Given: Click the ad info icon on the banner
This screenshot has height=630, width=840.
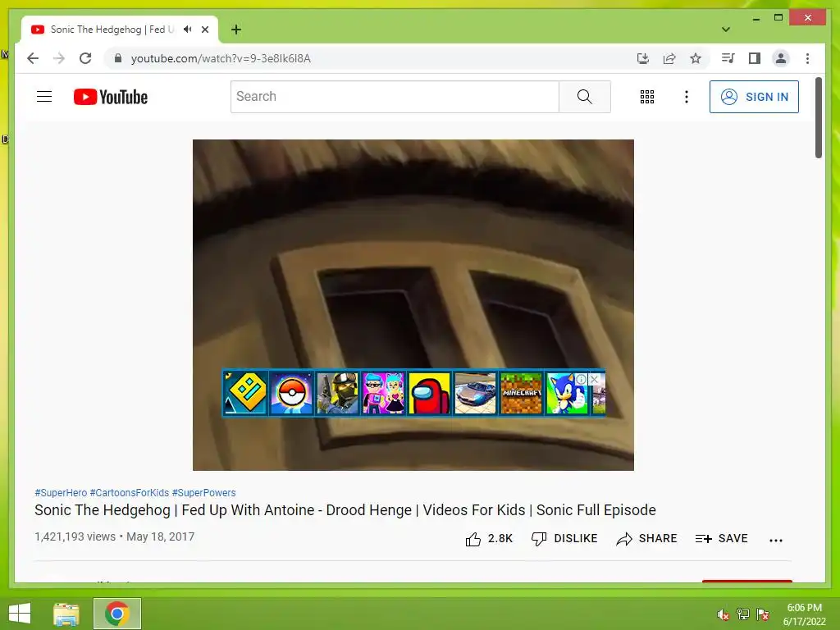Looking at the screenshot, I should [581, 379].
